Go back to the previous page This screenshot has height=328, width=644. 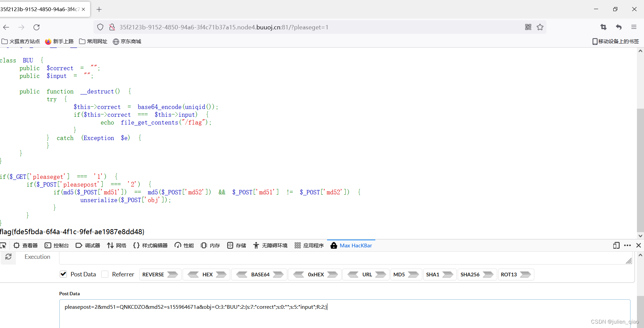point(6,27)
